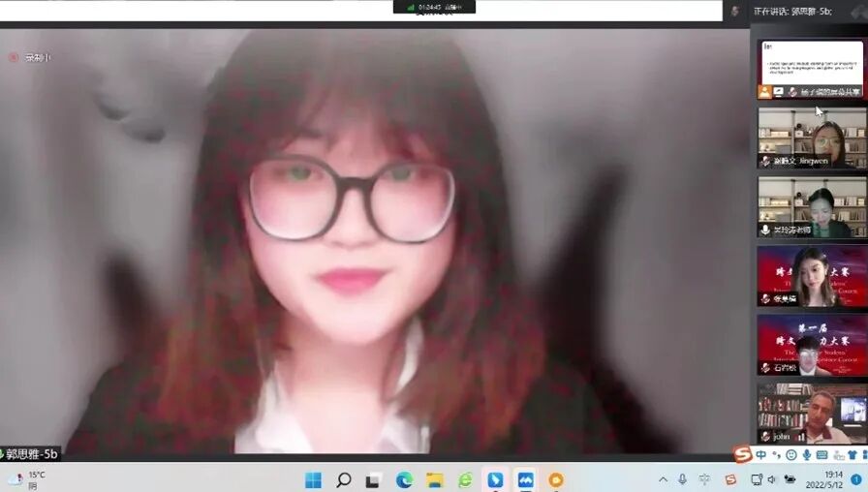Click the Sogou S logo on the IME bar
The width and height of the screenshot is (868, 492).
[742, 454]
